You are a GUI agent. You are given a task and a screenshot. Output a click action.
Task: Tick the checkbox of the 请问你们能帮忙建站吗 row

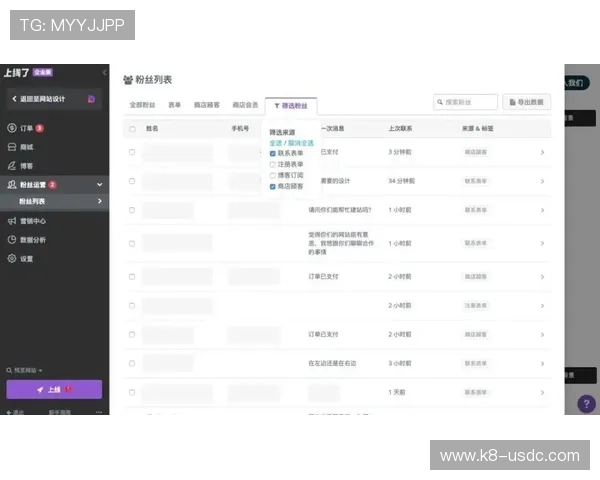click(x=132, y=210)
